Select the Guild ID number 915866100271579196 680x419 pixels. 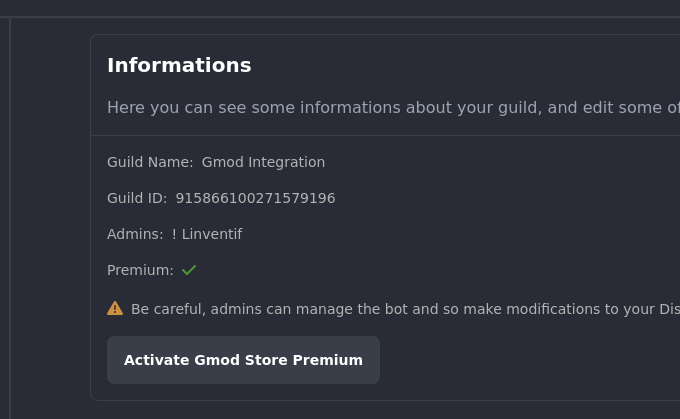point(255,198)
